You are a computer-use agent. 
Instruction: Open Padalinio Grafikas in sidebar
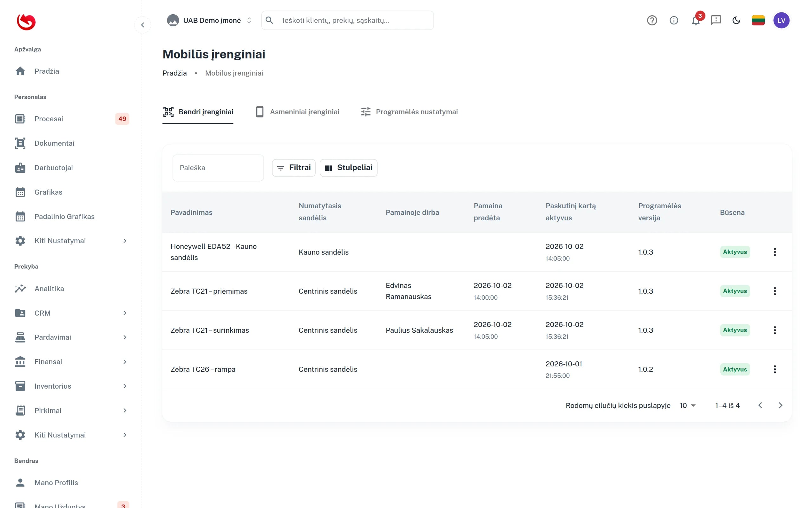(x=71, y=217)
